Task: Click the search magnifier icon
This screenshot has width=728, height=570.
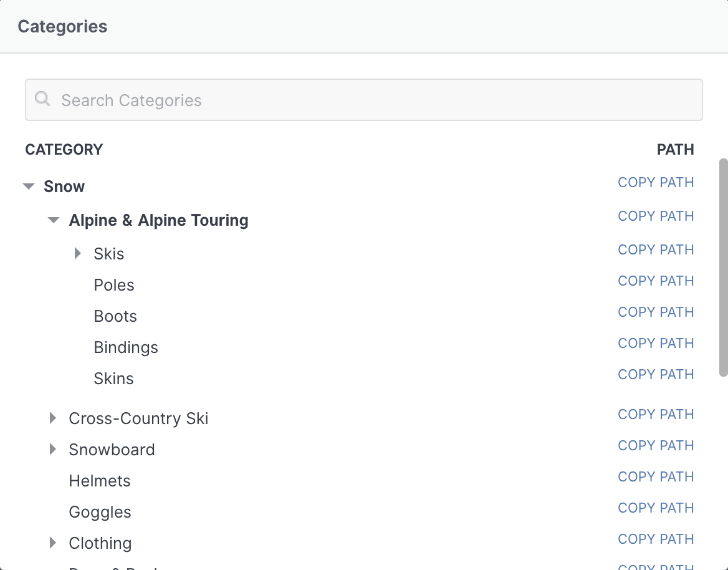Action: 42,99
